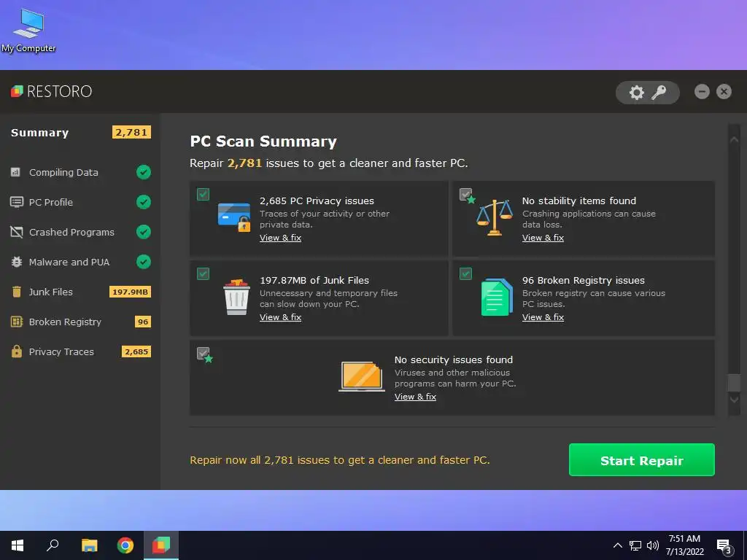747x560 pixels.
Task: Toggle the security issues checkbox
Action: [203, 354]
